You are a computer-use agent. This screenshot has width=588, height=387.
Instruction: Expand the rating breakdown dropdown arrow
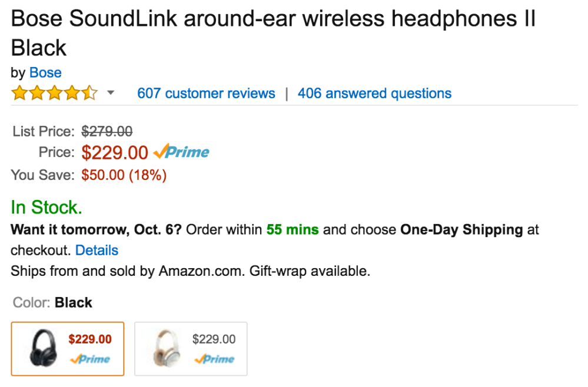tap(110, 94)
